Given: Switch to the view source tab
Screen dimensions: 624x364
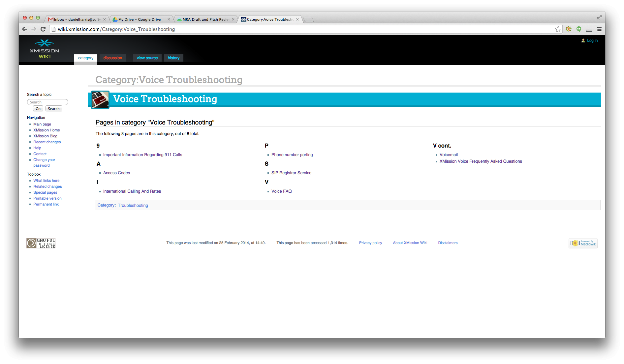Looking at the screenshot, I should click(x=147, y=58).
